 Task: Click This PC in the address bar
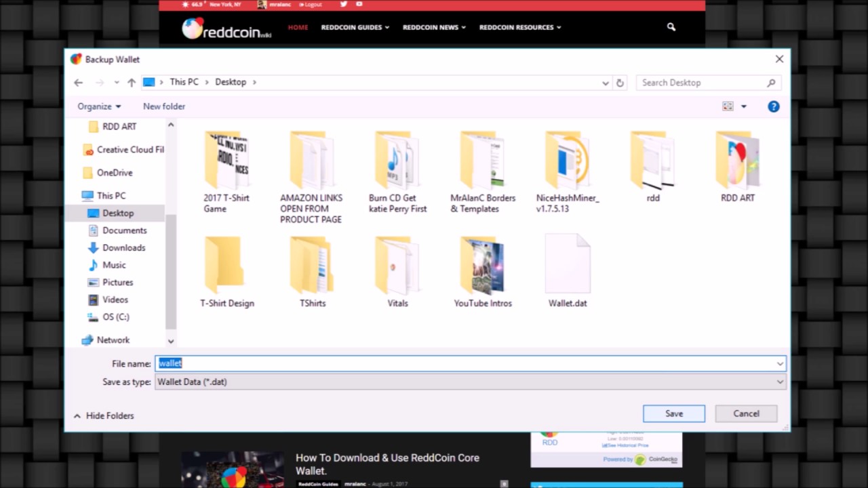(184, 82)
